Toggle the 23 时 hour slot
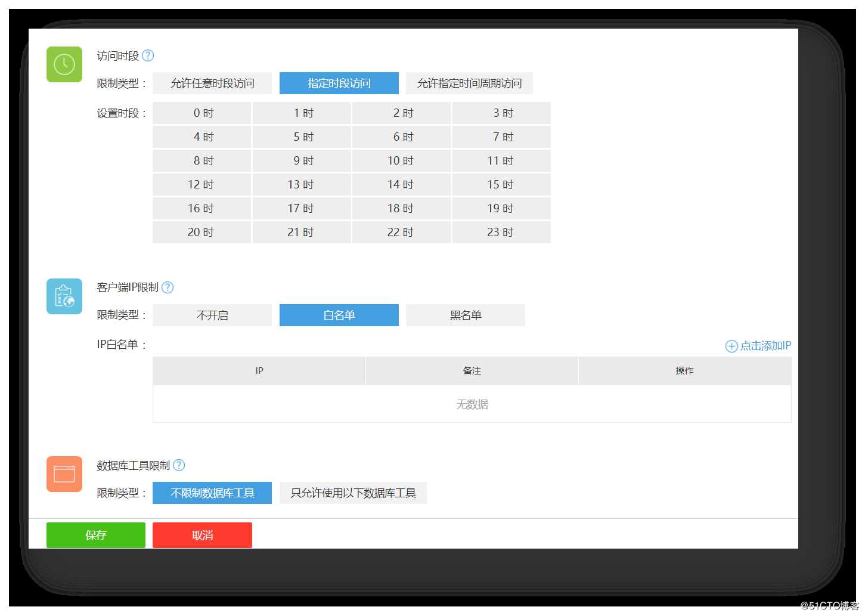This screenshot has height=616, width=865. point(501,233)
